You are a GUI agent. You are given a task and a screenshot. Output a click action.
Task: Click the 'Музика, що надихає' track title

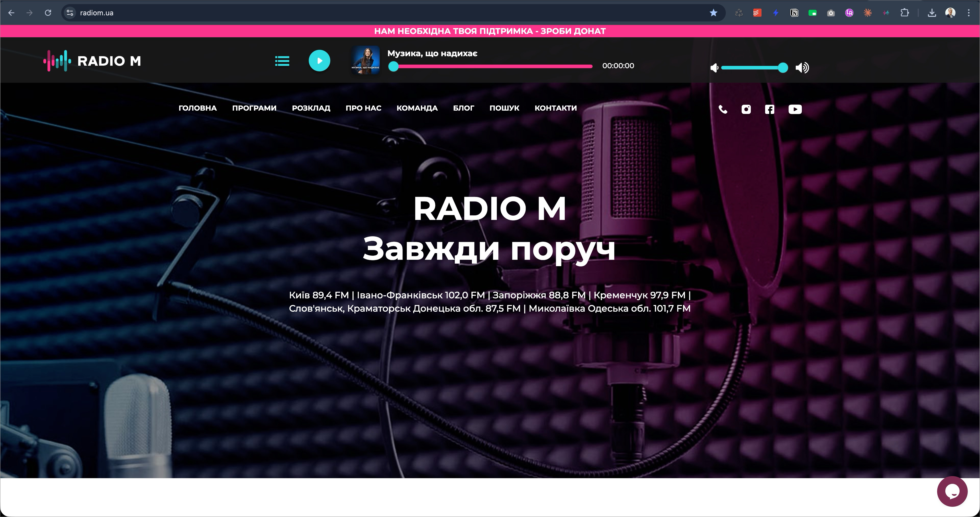tap(432, 53)
